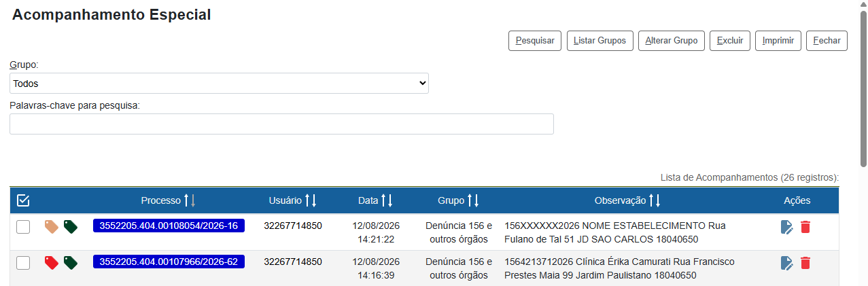Click observation text mentioning Clínica Érika Camurati
The width and height of the screenshot is (868, 286).
tap(619, 268)
